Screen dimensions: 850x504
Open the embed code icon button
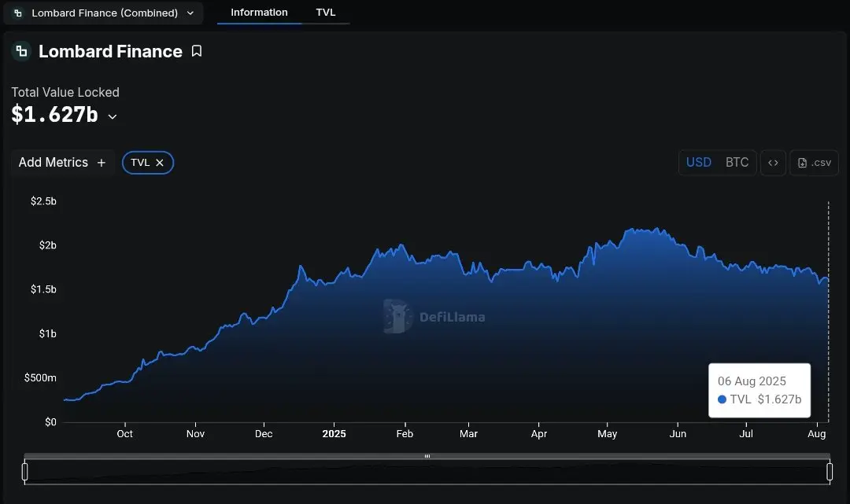pos(773,163)
